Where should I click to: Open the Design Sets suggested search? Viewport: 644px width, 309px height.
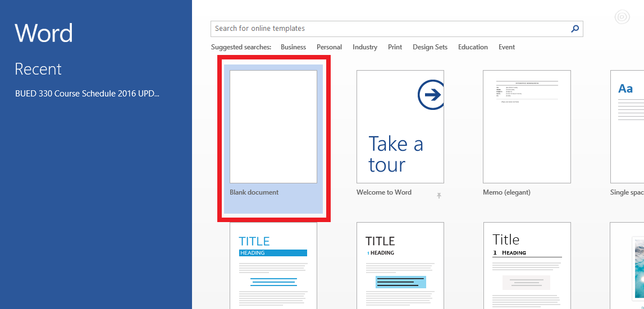430,47
